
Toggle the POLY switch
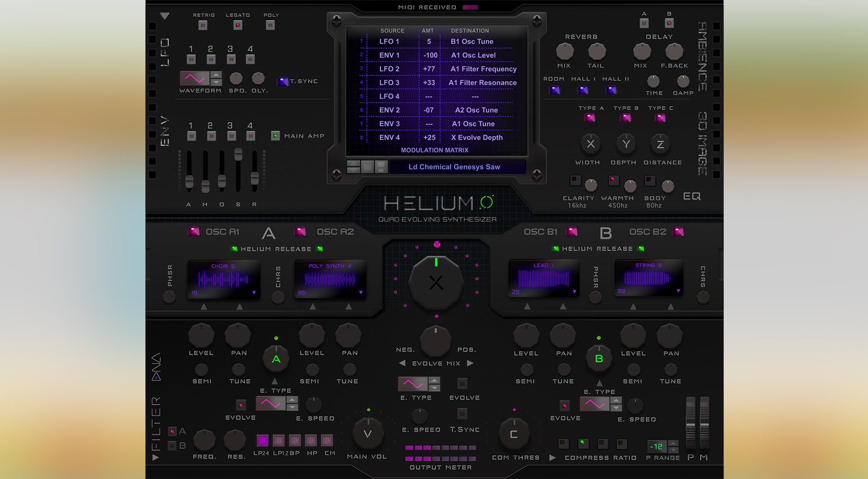coord(271,25)
